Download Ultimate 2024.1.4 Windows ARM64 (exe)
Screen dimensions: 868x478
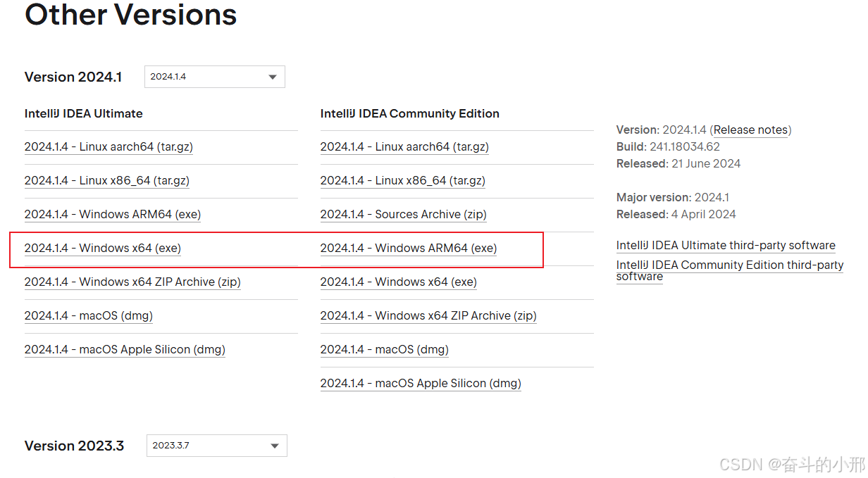[113, 215]
